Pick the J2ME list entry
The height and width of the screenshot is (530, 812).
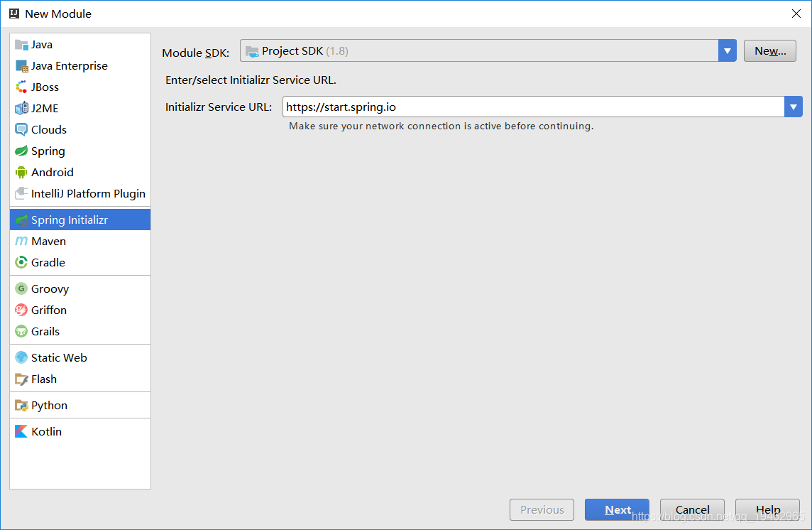pos(80,109)
